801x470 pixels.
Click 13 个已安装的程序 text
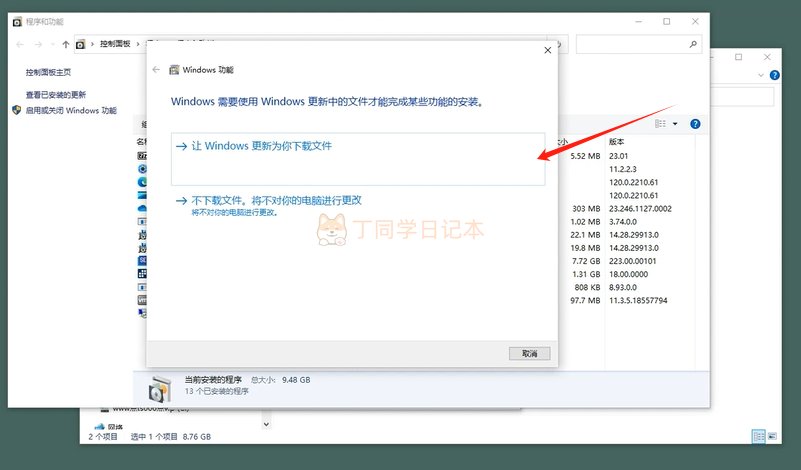tap(217, 391)
